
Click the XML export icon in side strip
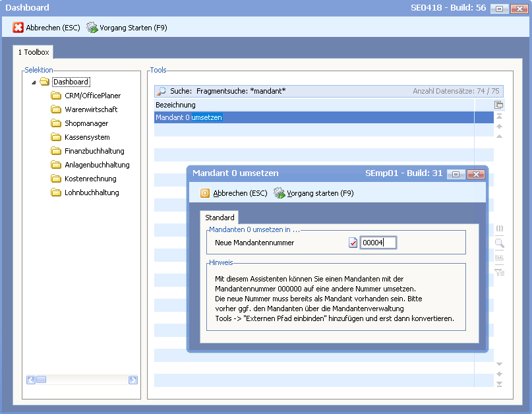tap(499, 257)
